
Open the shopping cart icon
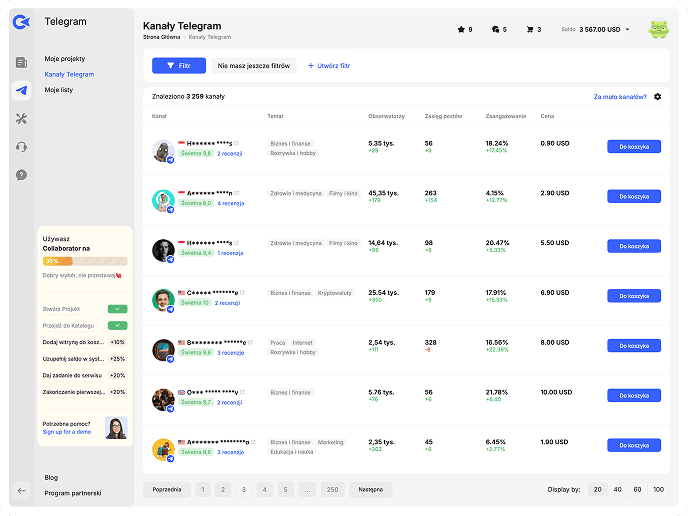(x=530, y=30)
